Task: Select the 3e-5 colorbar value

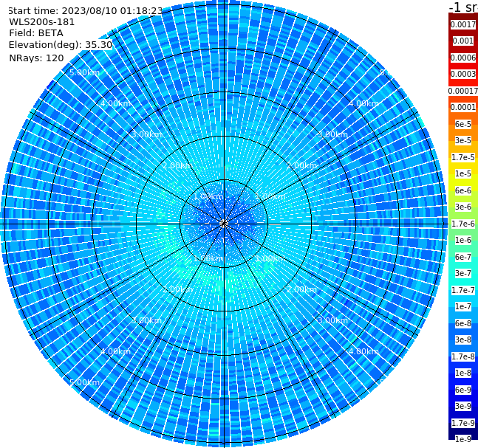Action: (x=463, y=140)
